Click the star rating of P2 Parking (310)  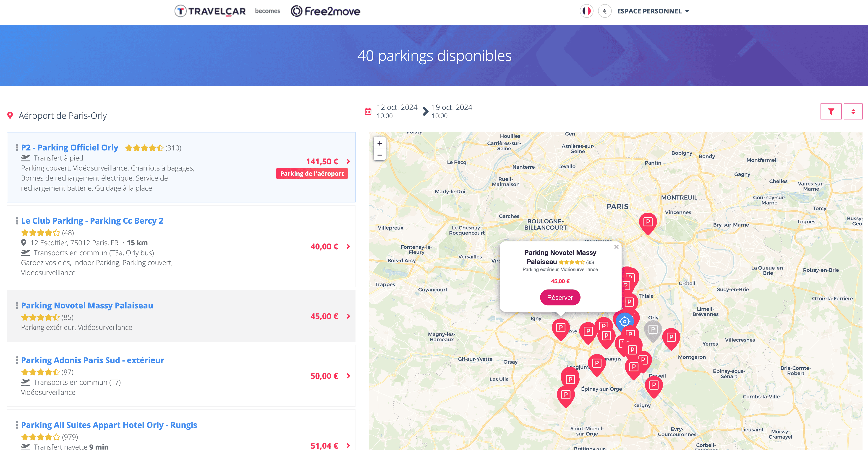pyautogui.click(x=144, y=148)
